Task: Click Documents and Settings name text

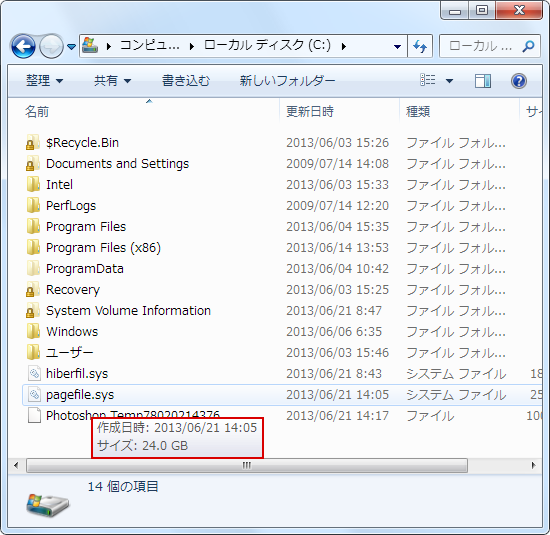Action: click(118, 164)
